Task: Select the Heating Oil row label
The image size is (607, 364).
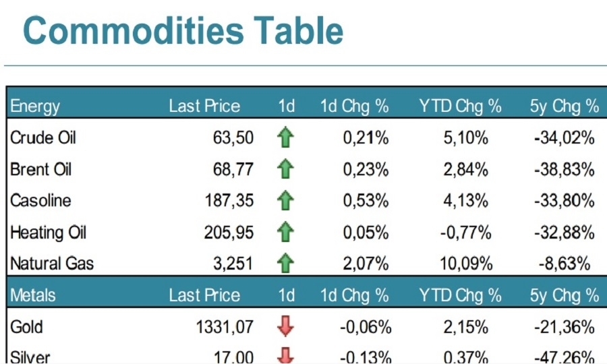Action: click(48, 233)
